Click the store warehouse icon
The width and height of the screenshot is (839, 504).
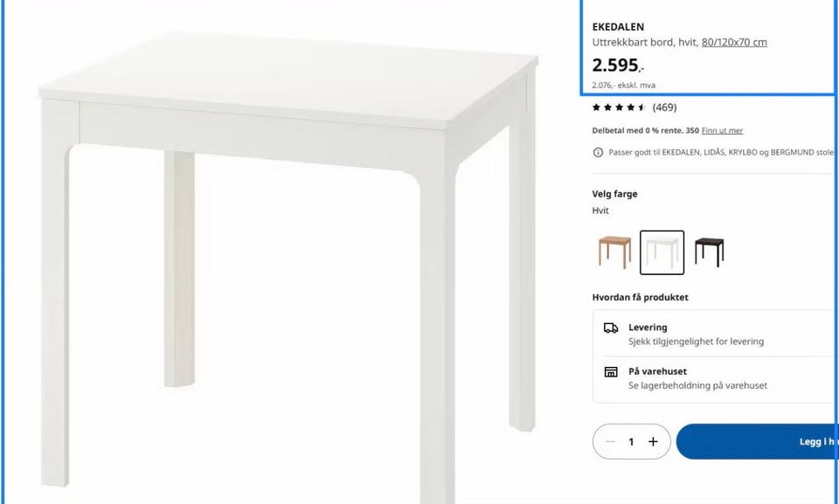[611, 372]
